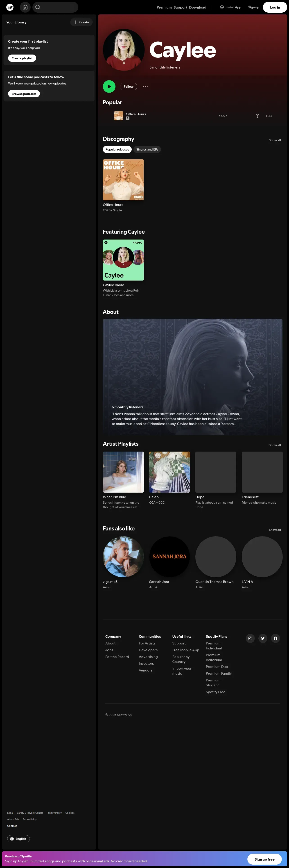Open Spotify Twitter icon in footer
The height and width of the screenshot is (868, 289).
pos(263,638)
